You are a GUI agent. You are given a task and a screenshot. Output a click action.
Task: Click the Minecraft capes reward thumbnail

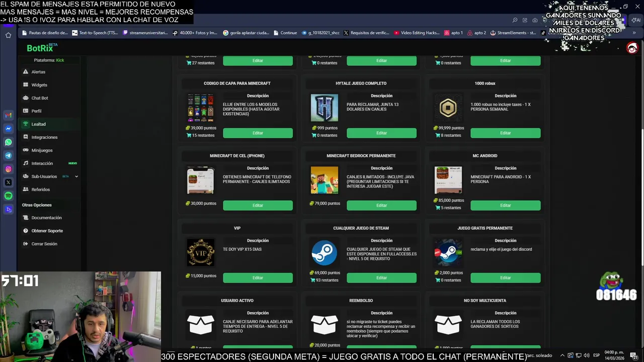(x=201, y=108)
